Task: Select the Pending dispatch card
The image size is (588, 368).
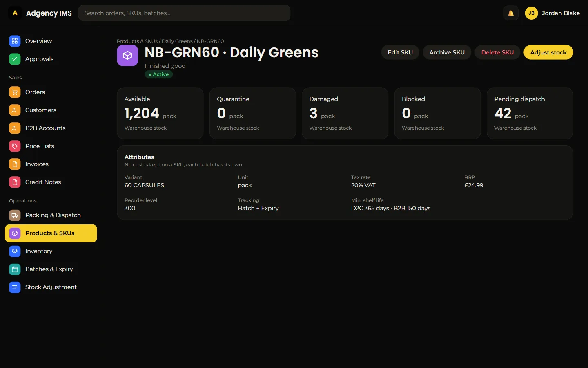Action: pos(530,113)
